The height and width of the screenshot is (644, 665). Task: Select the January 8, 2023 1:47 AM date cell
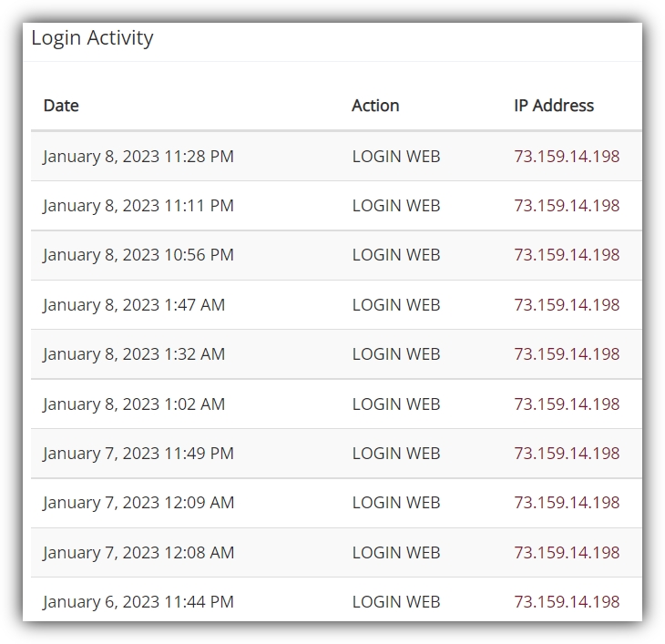pos(134,305)
